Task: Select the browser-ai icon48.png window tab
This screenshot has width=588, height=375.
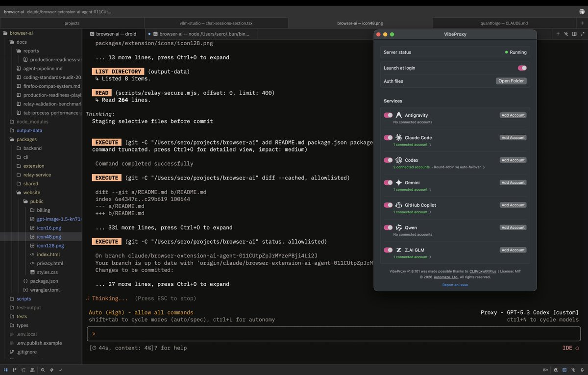Action: point(360,23)
